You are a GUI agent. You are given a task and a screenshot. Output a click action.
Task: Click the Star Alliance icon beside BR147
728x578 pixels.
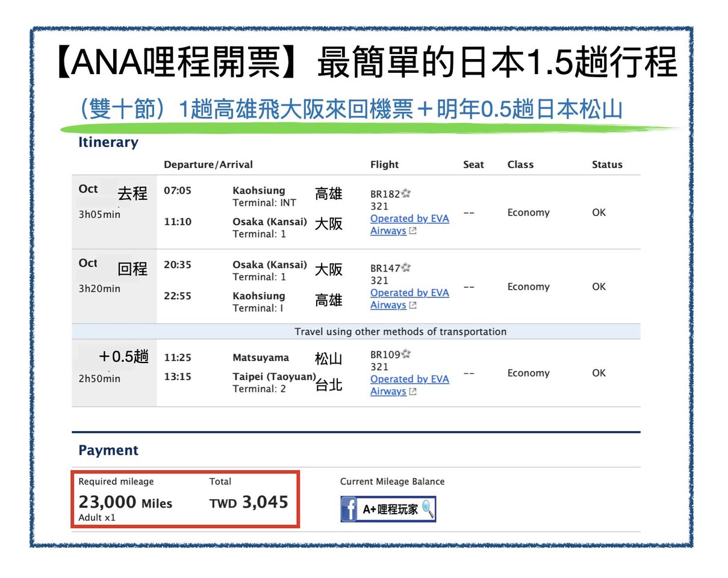click(x=406, y=267)
